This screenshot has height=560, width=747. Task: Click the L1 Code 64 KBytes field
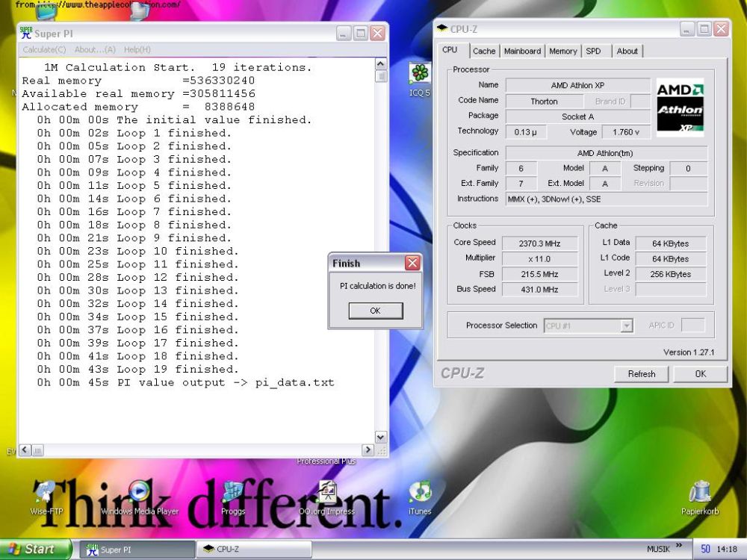tap(670, 258)
